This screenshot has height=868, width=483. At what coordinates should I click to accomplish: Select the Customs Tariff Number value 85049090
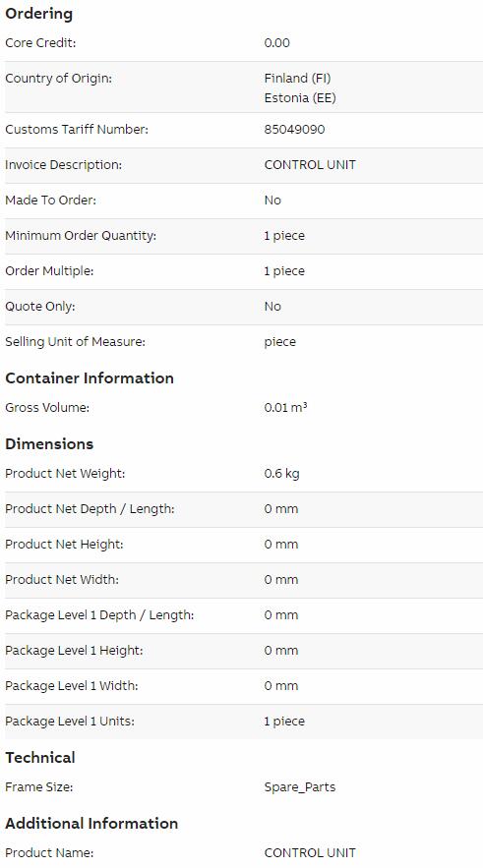tap(294, 130)
